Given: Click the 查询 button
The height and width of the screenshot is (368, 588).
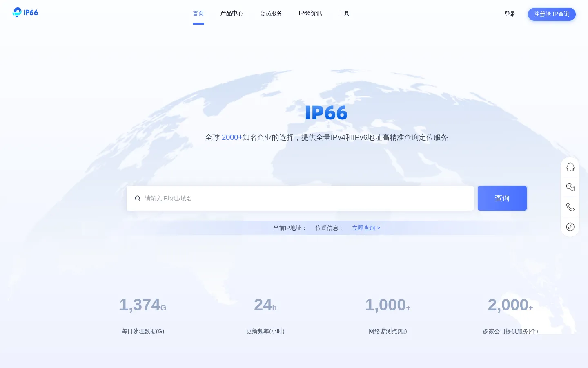Looking at the screenshot, I should 502,198.
